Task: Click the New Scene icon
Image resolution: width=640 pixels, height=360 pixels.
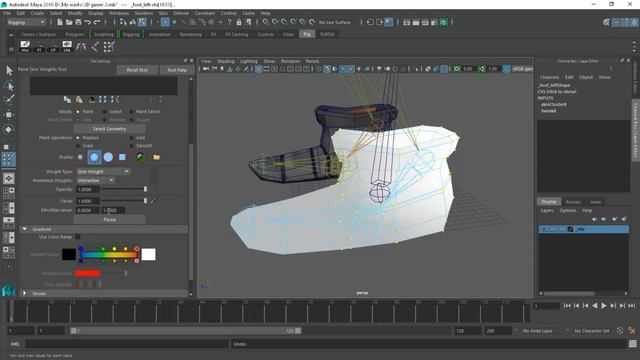Action: click(60, 22)
